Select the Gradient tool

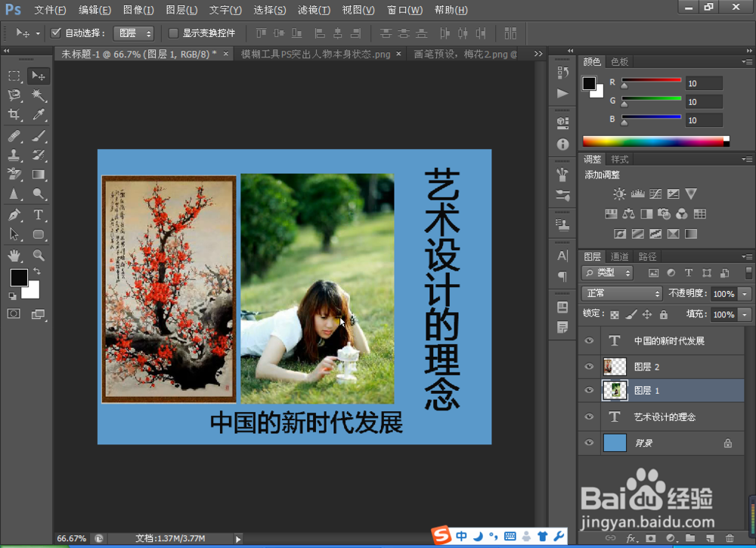point(38,175)
